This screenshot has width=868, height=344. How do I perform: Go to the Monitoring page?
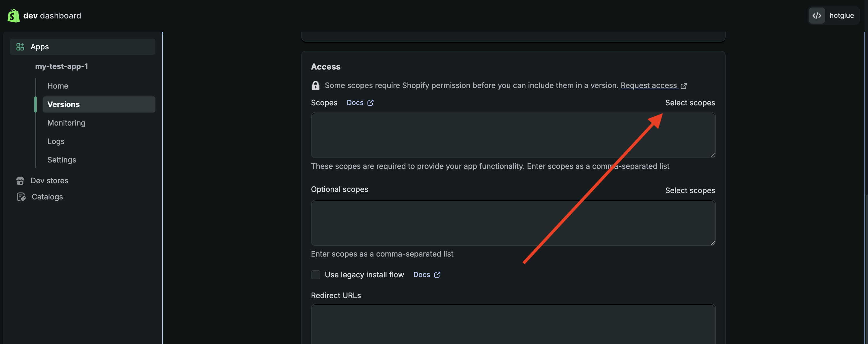66,123
